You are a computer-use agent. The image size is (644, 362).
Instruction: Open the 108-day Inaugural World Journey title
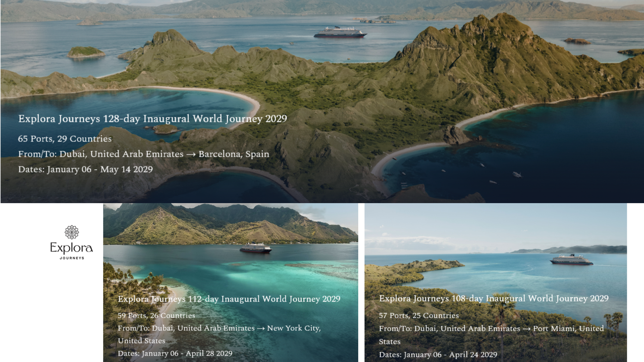click(494, 299)
